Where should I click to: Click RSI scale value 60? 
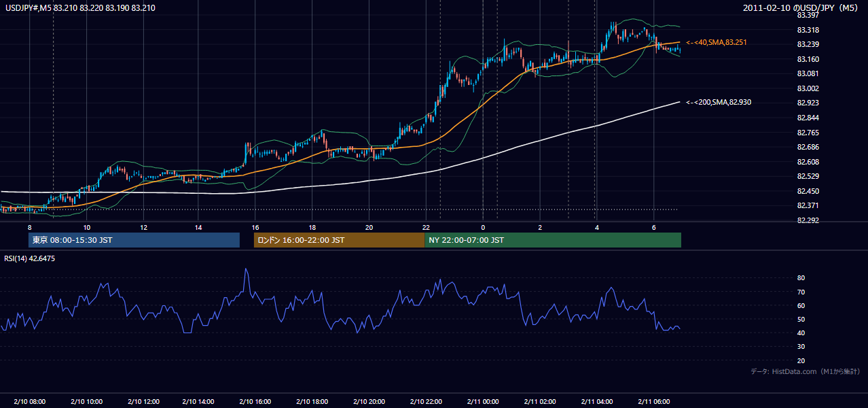(801, 305)
